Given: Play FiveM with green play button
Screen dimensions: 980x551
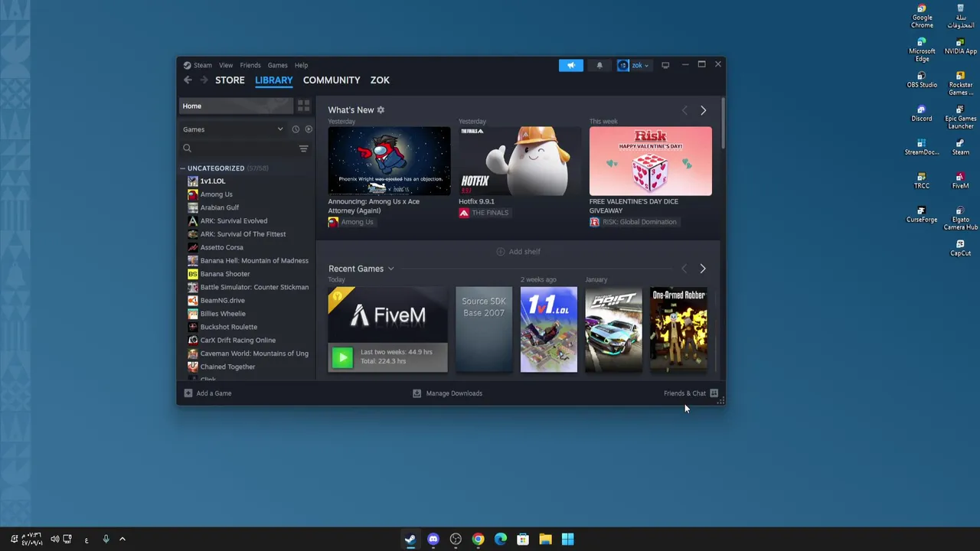Looking at the screenshot, I should (x=342, y=357).
